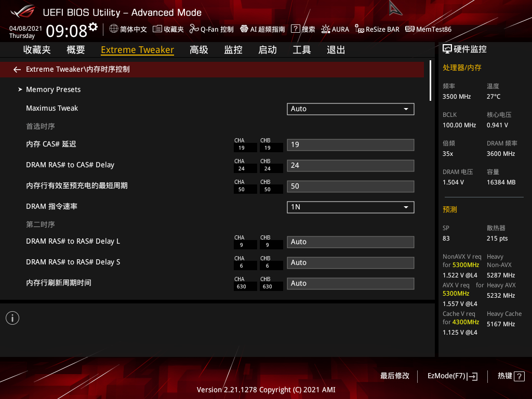The height and width of the screenshot is (399, 532).
Task: Click the settings gear next to the clock
Action: click(x=93, y=26)
